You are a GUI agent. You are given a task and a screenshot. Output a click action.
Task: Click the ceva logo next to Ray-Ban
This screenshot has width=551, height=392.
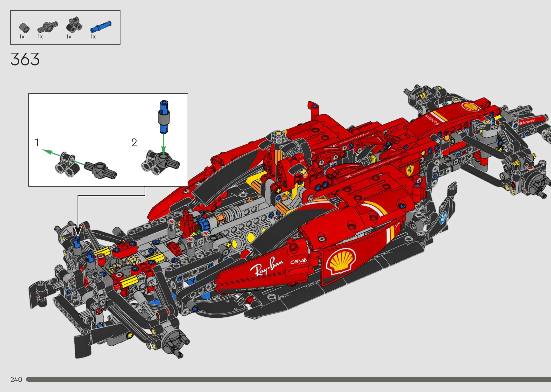point(299,261)
